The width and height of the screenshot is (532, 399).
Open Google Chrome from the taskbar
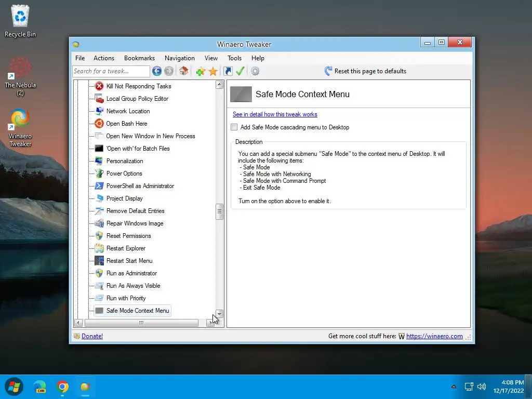[62, 387]
